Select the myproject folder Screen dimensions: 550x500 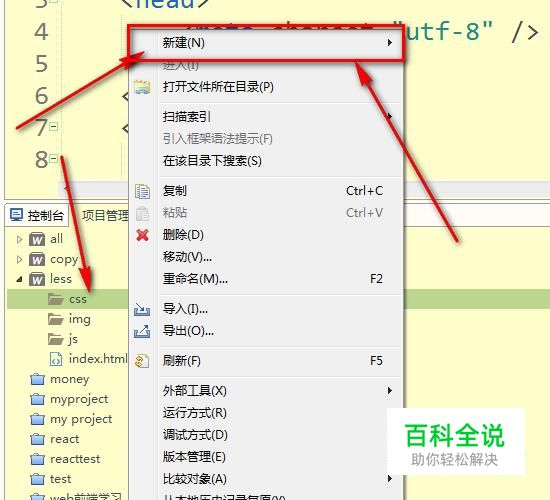(x=79, y=399)
